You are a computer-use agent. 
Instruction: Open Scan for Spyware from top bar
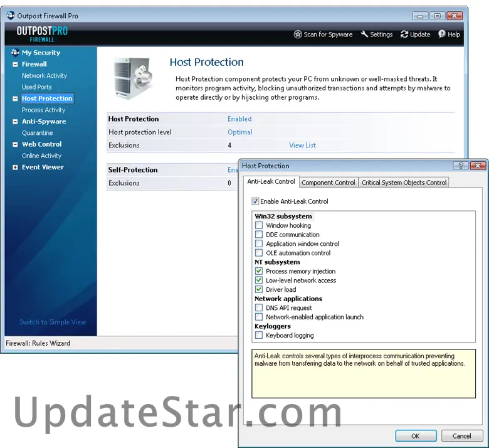323,35
